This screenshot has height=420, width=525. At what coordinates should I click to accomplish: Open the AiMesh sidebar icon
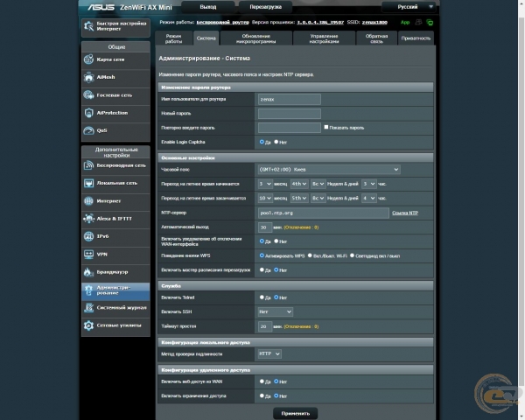tap(88, 77)
